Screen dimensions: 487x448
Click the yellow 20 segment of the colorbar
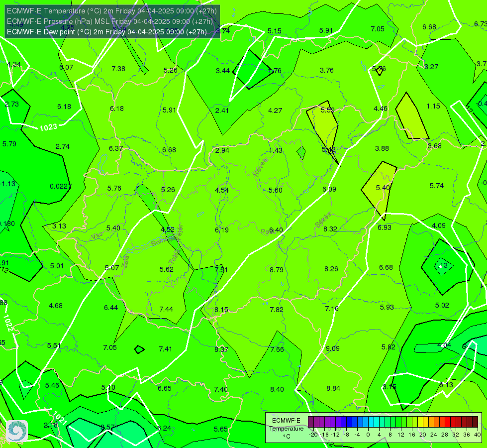pos(420,422)
